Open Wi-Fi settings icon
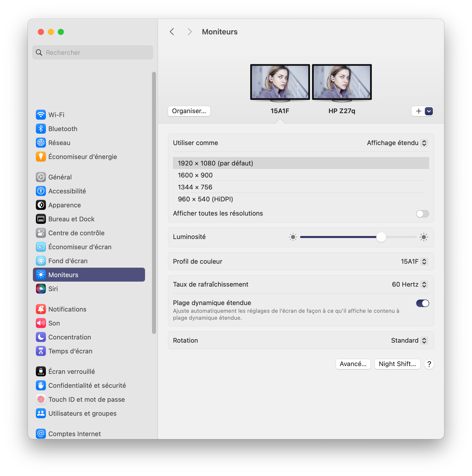The width and height of the screenshot is (472, 476). click(x=41, y=115)
